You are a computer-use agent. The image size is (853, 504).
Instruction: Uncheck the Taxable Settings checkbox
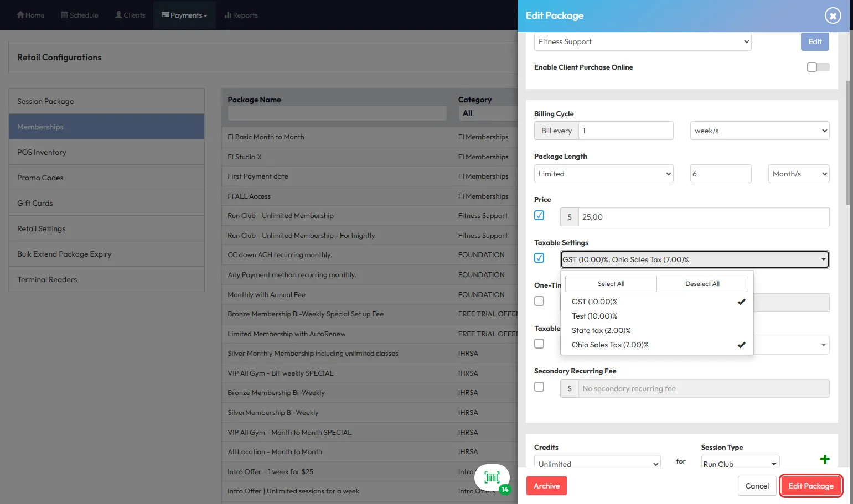pos(539,258)
